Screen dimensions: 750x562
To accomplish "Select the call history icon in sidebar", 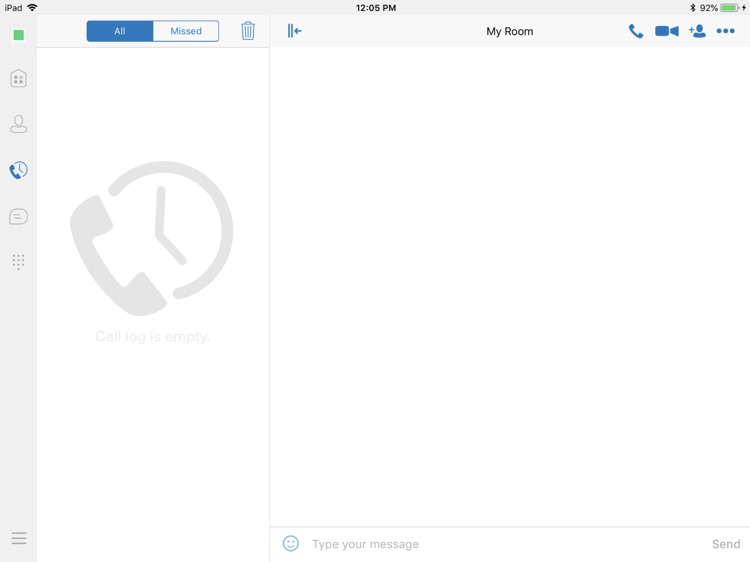I will click(19, 170).
